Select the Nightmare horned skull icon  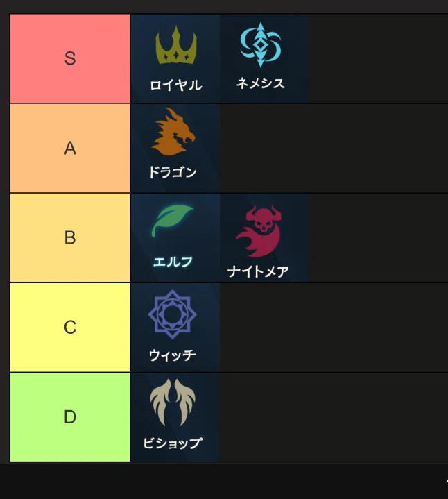tap(259, 231)
